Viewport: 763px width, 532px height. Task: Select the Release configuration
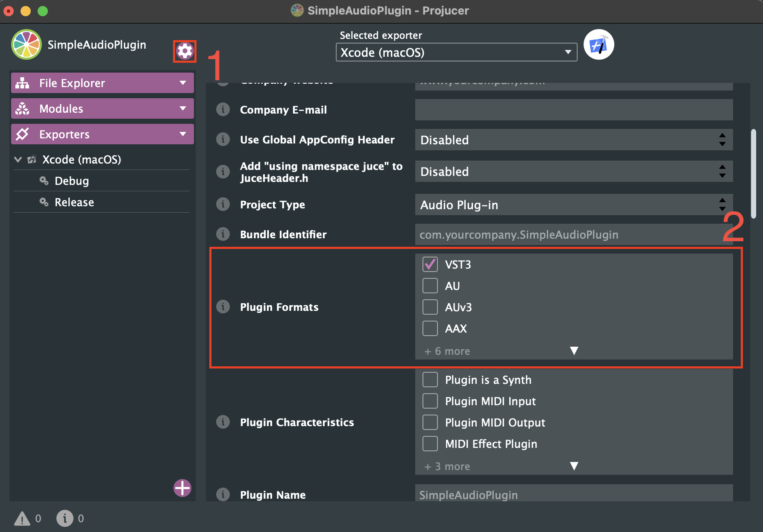click(102, 202)
